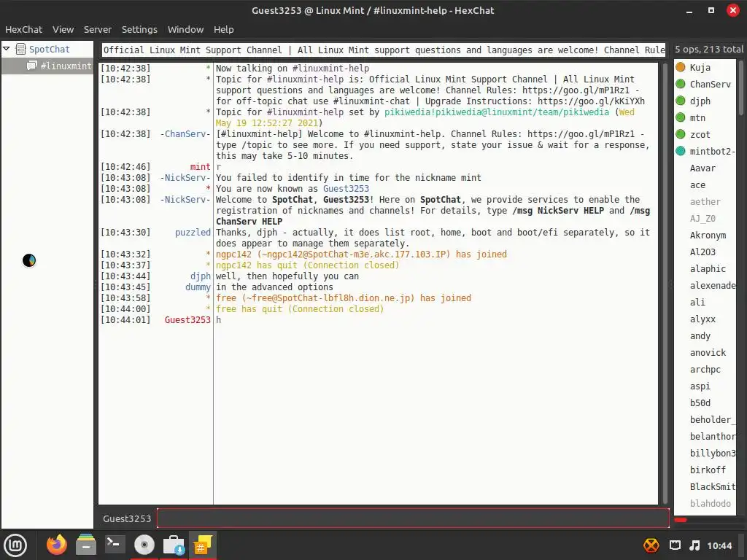
Task: Open the View menu
Action: tap(63, 29)
